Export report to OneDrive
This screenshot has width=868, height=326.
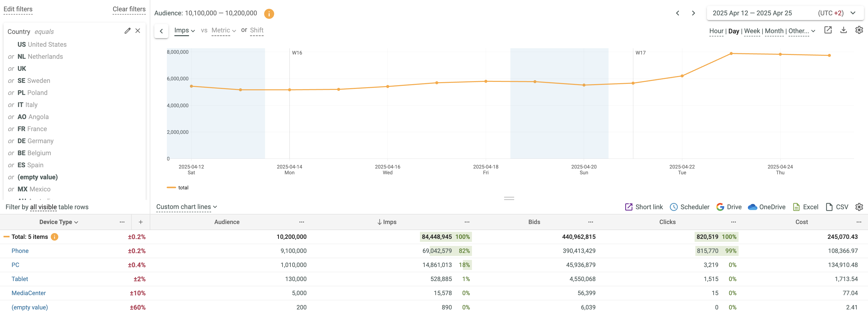click(x=766, y=207)
